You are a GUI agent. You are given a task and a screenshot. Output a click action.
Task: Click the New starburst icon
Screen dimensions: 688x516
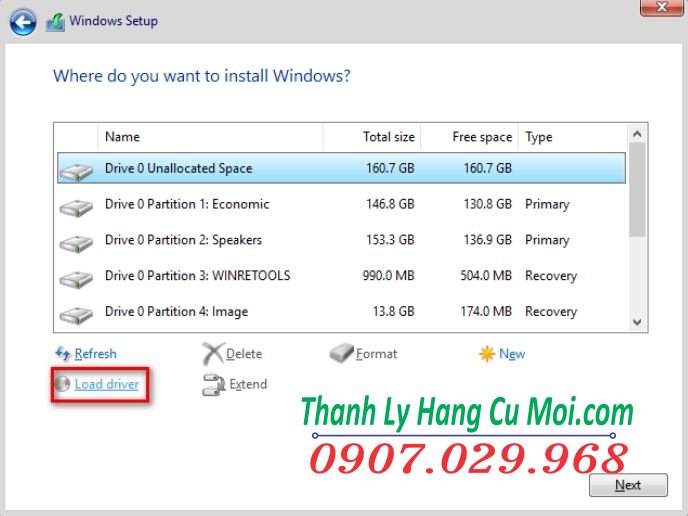tap(487, 354)
